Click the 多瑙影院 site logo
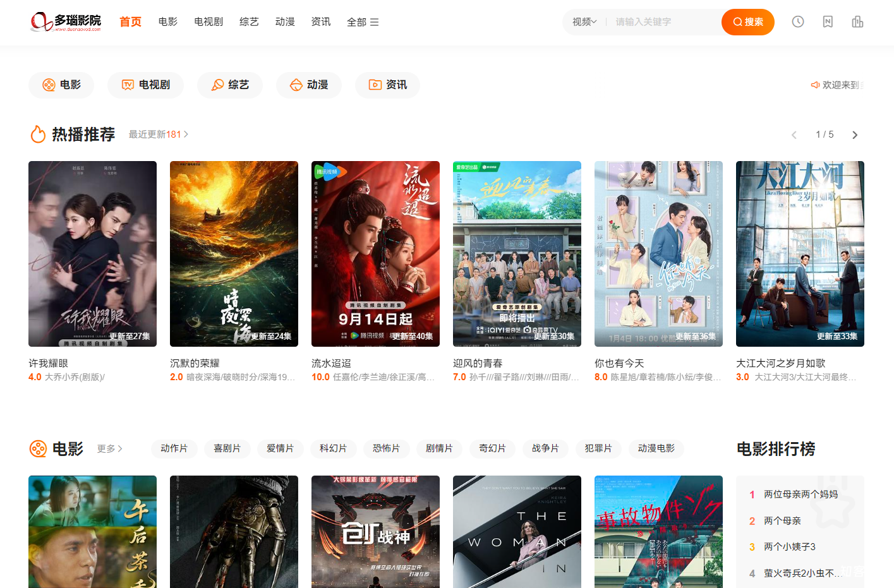This screenshot has width=894, height=588. 66,22
